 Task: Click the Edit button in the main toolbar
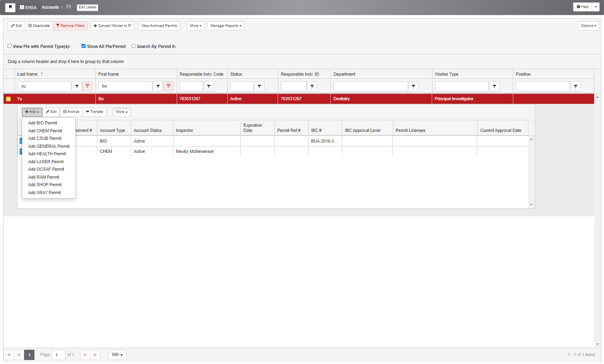(x=17, y=26)
